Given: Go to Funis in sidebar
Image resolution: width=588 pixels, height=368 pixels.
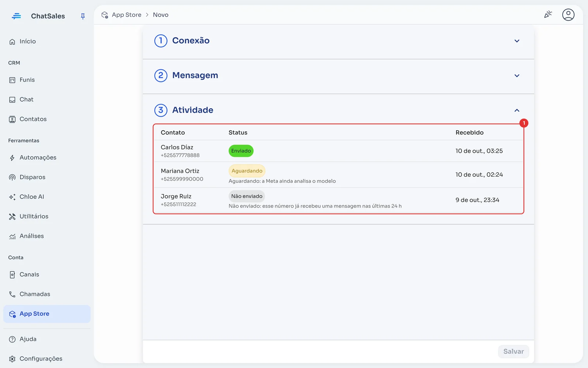Looking at the screenshot, I should 47,80.
